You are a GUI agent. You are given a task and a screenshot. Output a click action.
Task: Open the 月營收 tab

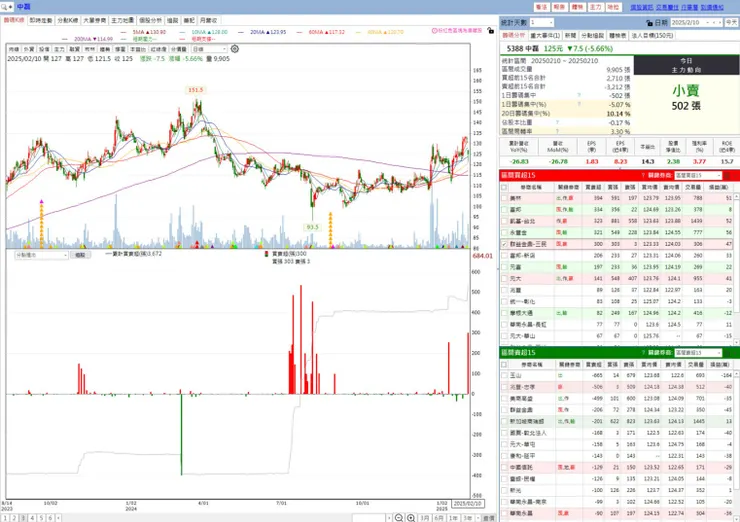coord(208,20)
